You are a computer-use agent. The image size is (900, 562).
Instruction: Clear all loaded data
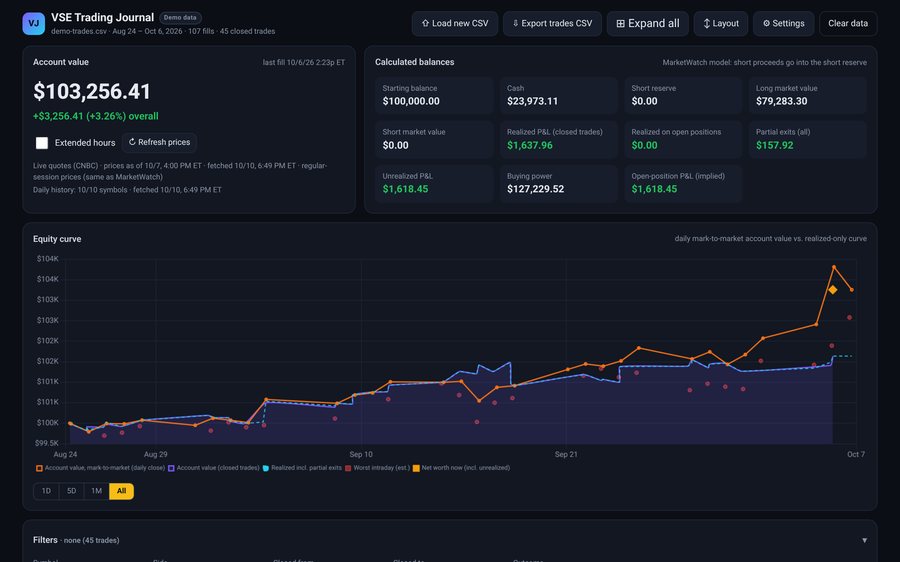point(848,24)
